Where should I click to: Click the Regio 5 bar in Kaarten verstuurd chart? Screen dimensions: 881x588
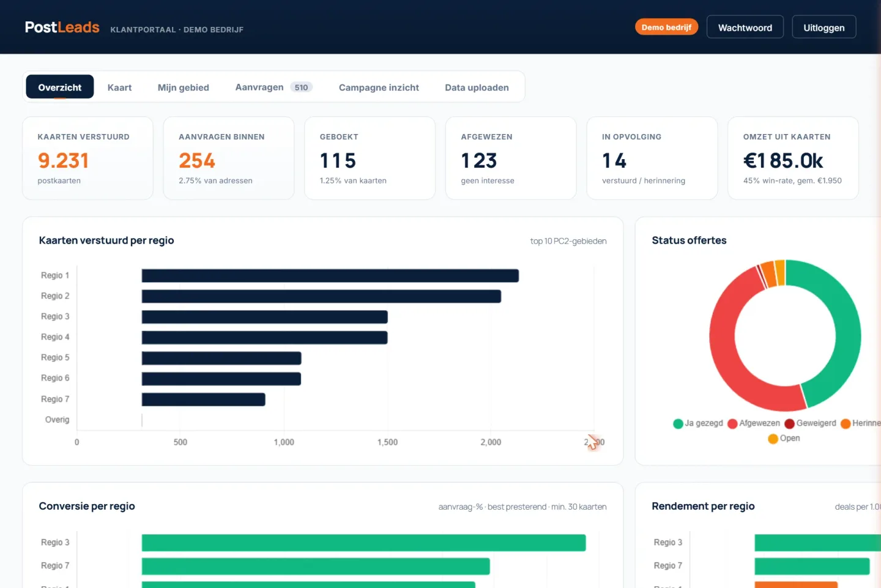(221, 358)
